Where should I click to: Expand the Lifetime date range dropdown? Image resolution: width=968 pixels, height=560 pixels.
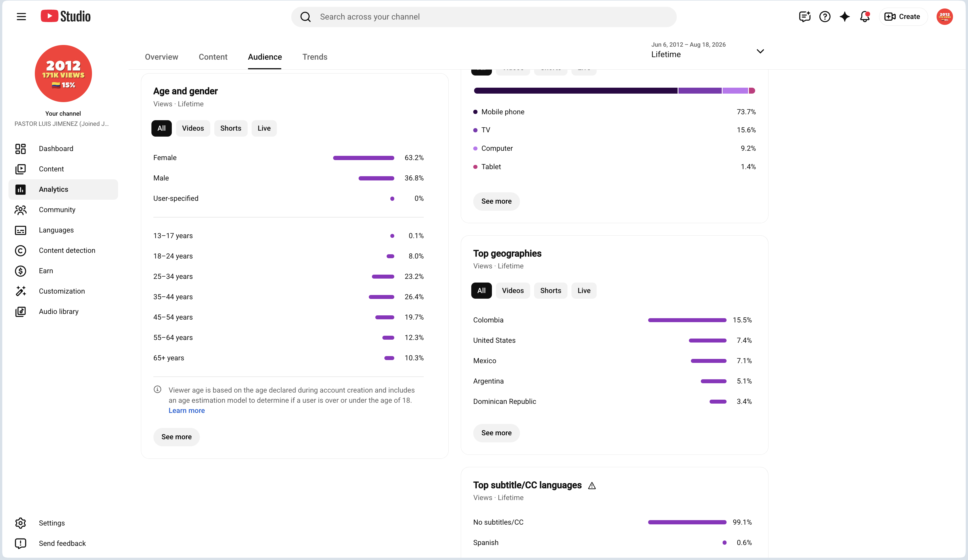coord(708,50)
